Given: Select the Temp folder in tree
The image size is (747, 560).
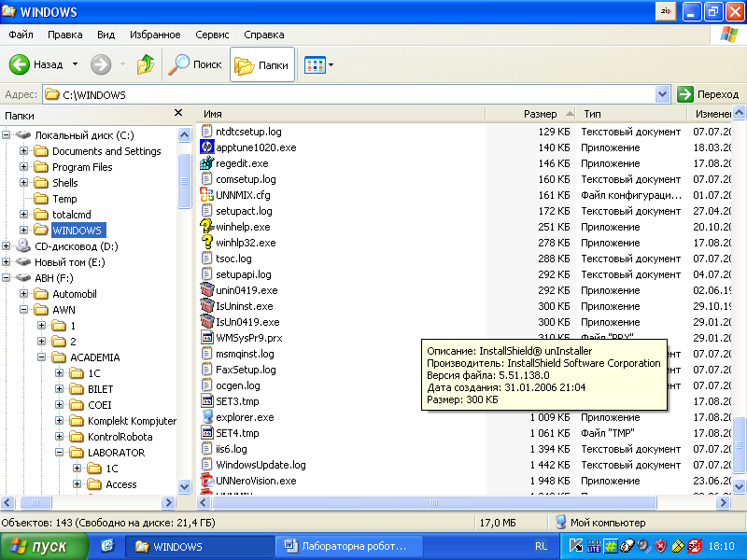Looking at the screenshot, I should click(x=64, y=199).
